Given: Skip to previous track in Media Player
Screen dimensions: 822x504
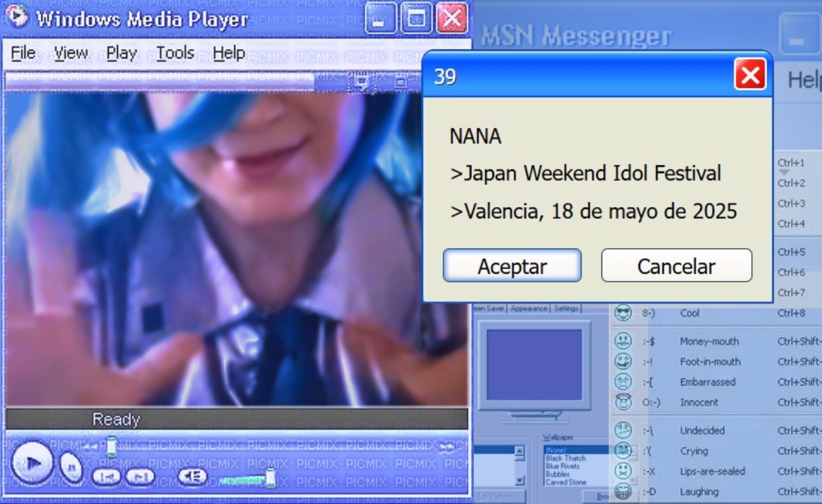Looking at the screenshot, I should tap(106, 476).
